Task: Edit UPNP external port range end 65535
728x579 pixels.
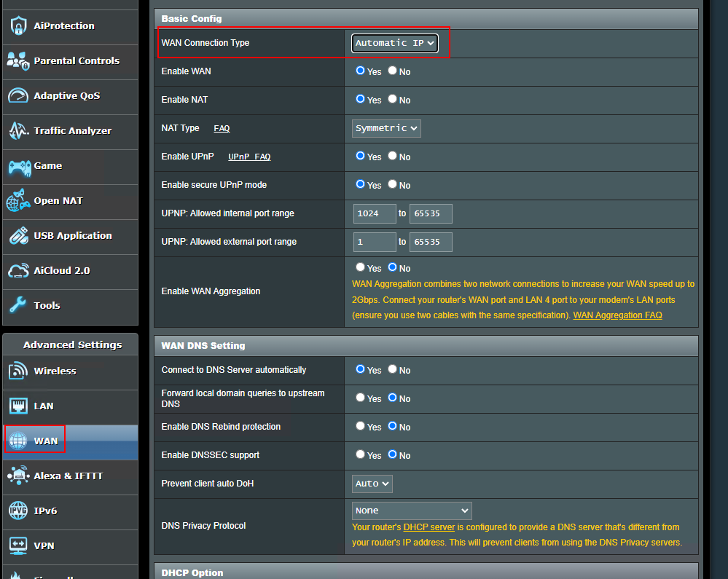Action: pos(431,243)
